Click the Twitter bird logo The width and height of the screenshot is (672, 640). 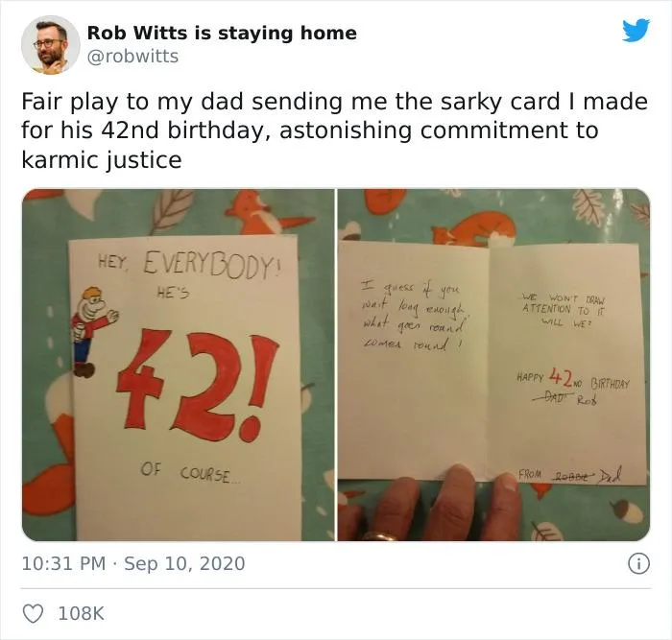click(x=636, y=31)
